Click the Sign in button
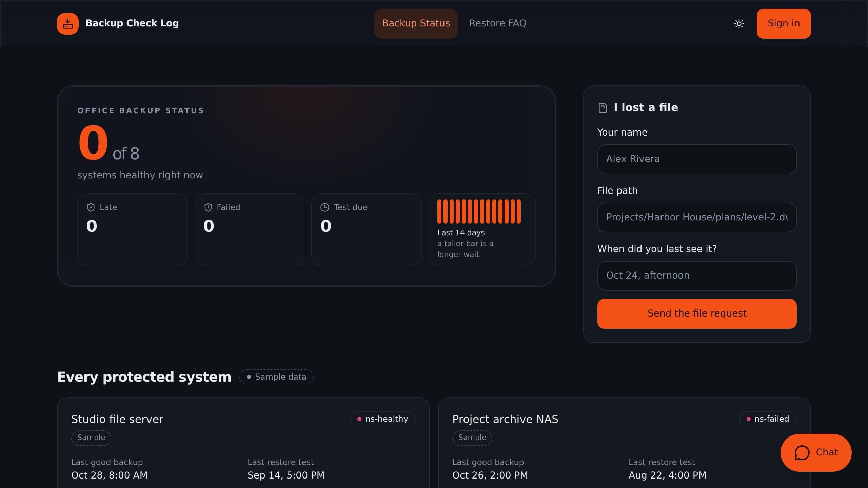 (784, 24)
